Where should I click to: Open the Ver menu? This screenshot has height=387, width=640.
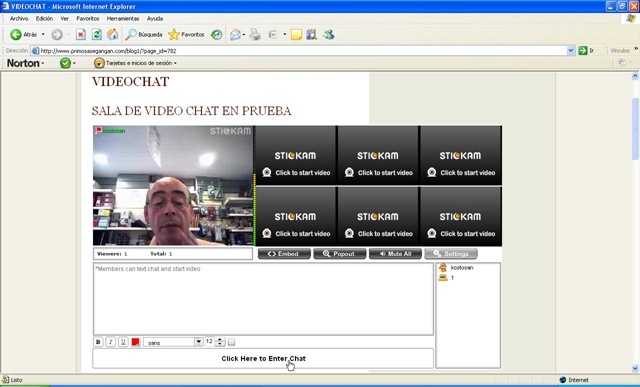click(x=64, y=19)
